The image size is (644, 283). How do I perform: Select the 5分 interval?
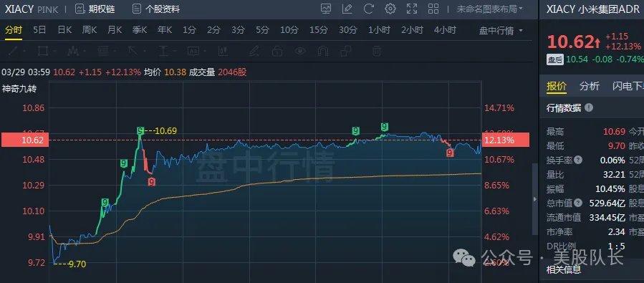click(x=262, y=30)
